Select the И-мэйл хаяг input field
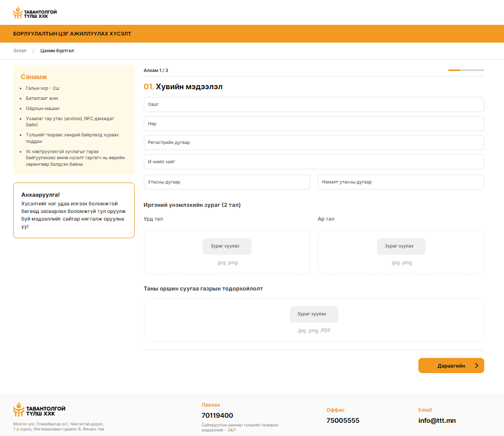Screen dimensions: 504x436 [314, 162]
